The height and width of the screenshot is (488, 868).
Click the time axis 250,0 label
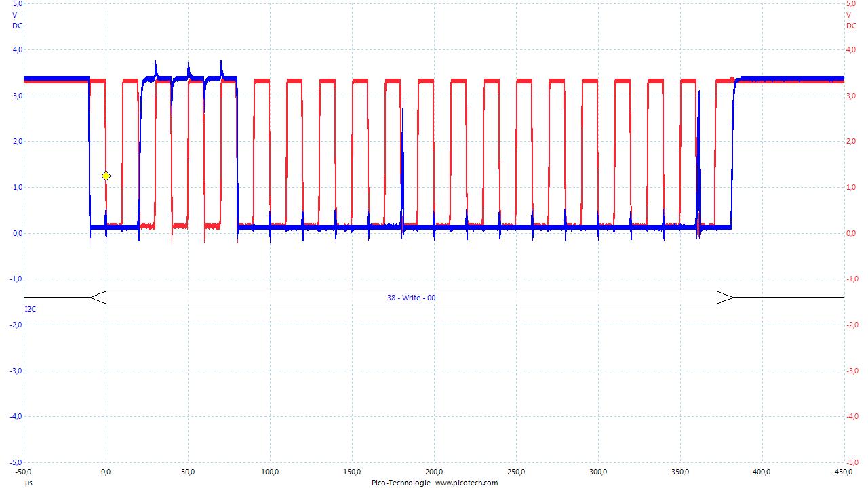[516, 472]
